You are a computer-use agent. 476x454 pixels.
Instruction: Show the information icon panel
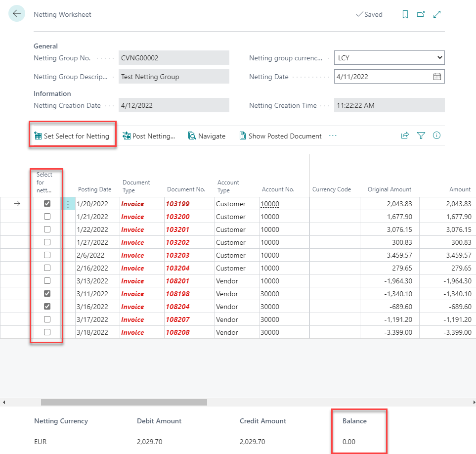pos(436,136)
